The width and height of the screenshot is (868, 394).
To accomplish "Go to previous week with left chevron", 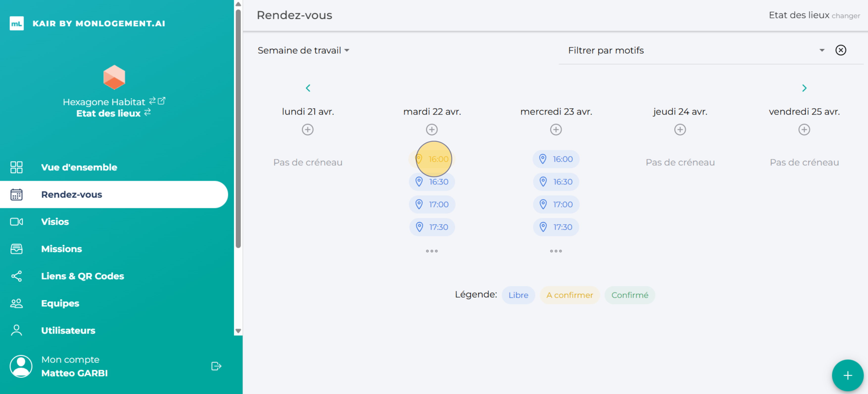I will 308,88.
